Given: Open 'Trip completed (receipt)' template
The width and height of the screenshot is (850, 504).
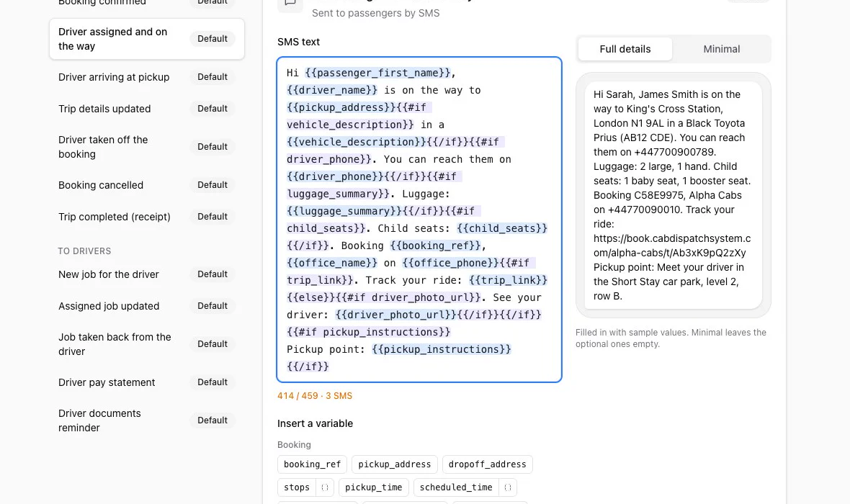Looking at the screenshot, I should (x=147, y=216).
